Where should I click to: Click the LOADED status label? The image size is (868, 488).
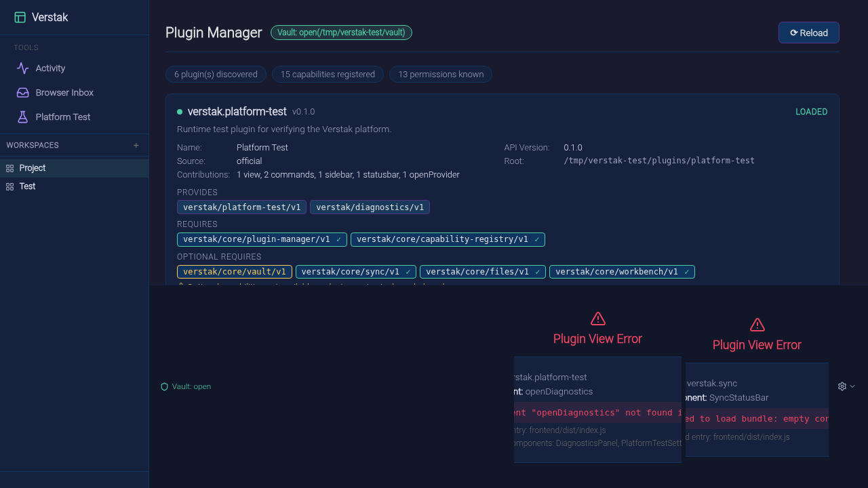coord(812,112)
